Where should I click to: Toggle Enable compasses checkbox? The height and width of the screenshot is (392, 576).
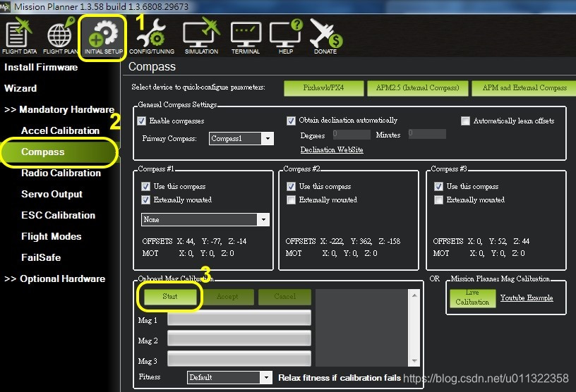141,121
